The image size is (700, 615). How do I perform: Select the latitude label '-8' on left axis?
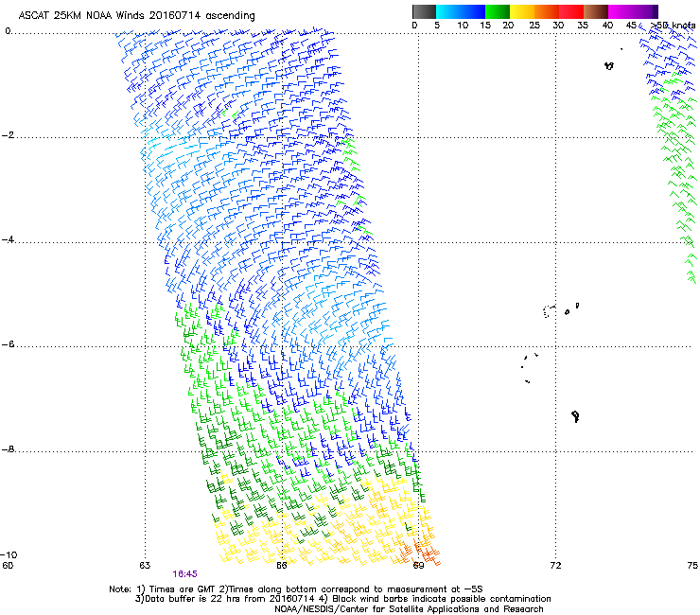click(x=9, y=449)
